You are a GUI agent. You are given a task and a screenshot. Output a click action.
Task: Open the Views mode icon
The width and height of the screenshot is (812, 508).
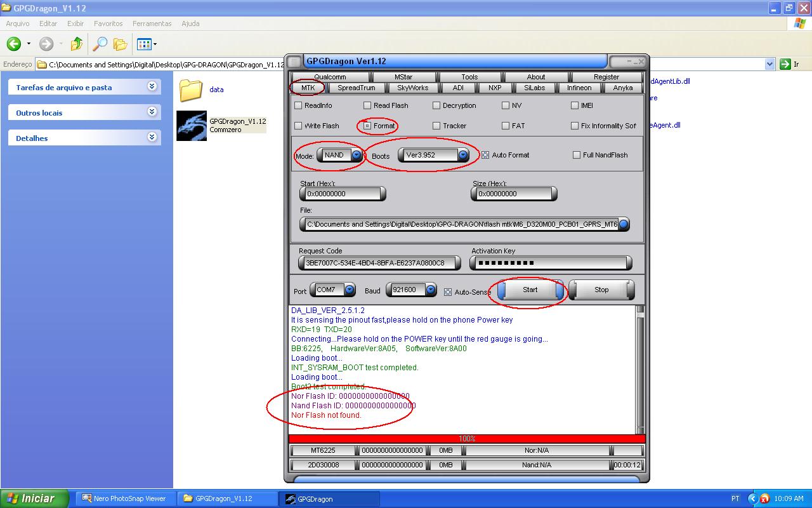[144, 44]
